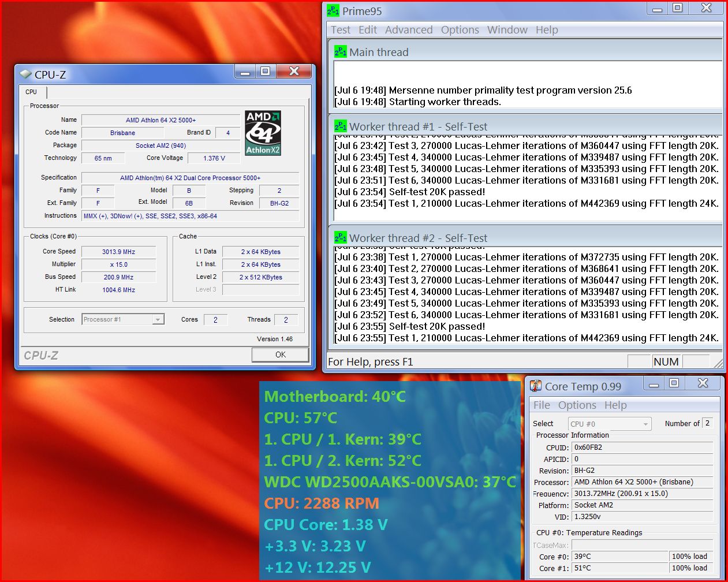Click the Processor field in Core Temp

click(x=642, y=482)
